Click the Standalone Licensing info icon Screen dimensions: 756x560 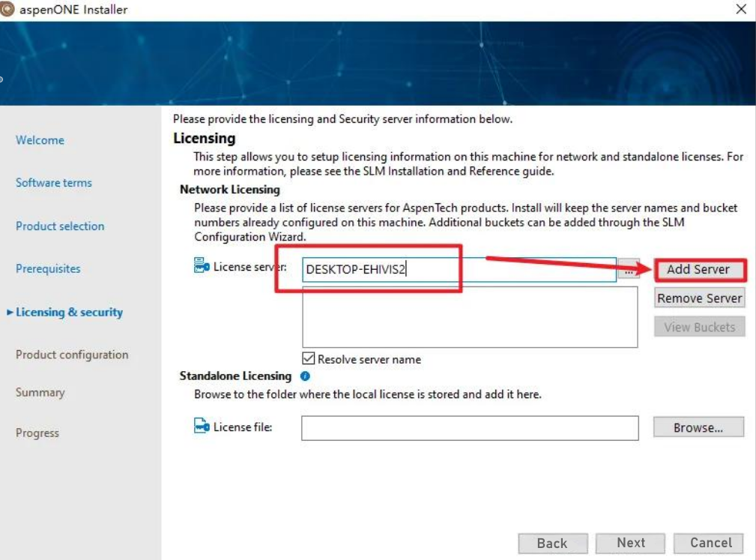(305, 376)
